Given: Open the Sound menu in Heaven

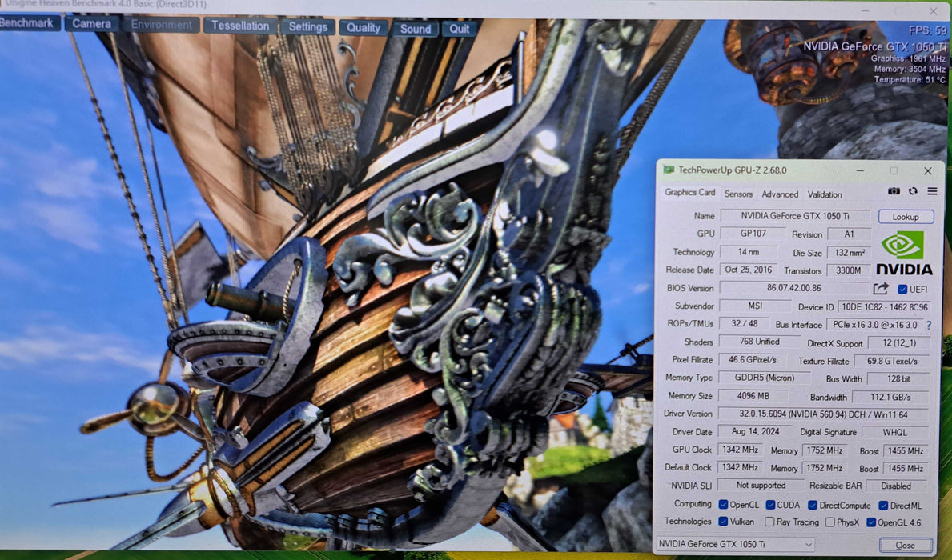Looking at the screenshot, I should point(416,29).
